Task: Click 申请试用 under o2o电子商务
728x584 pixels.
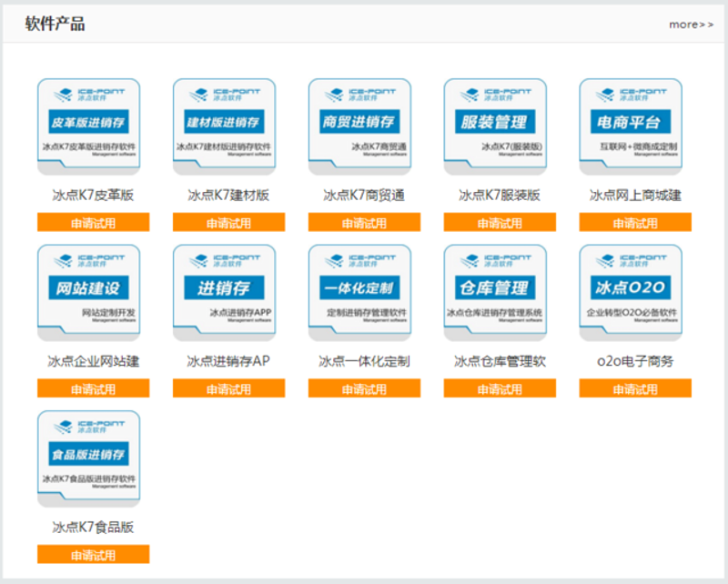Action: click(635, 388)
